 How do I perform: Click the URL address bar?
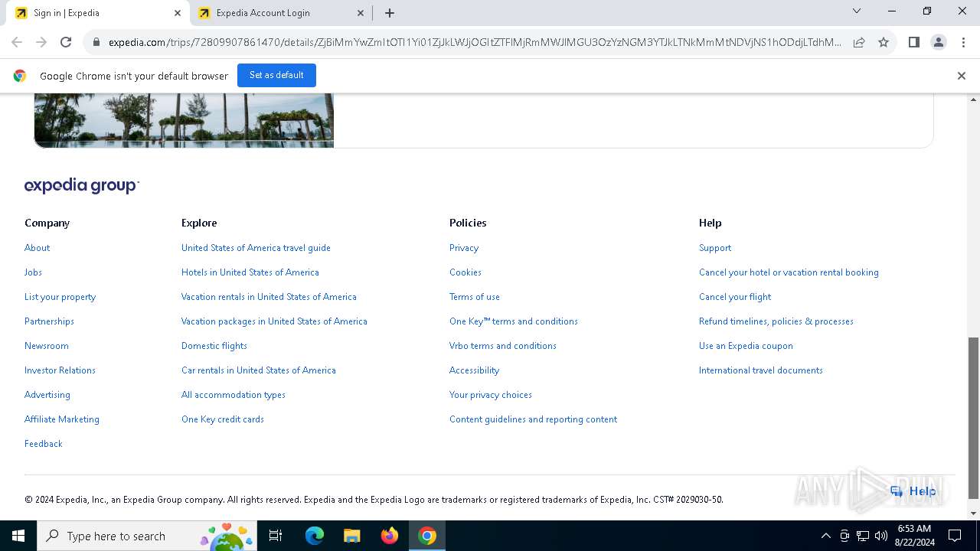475,43
